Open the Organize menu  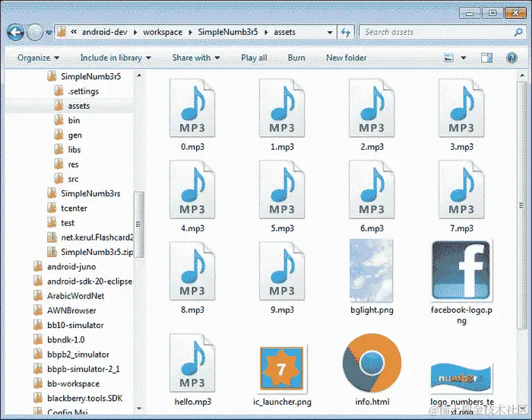pos(38,58)
